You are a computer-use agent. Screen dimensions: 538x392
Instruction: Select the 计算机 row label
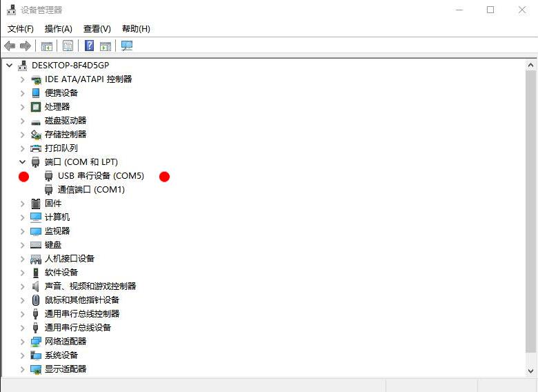pyautogui.click(x=57, y=217)
